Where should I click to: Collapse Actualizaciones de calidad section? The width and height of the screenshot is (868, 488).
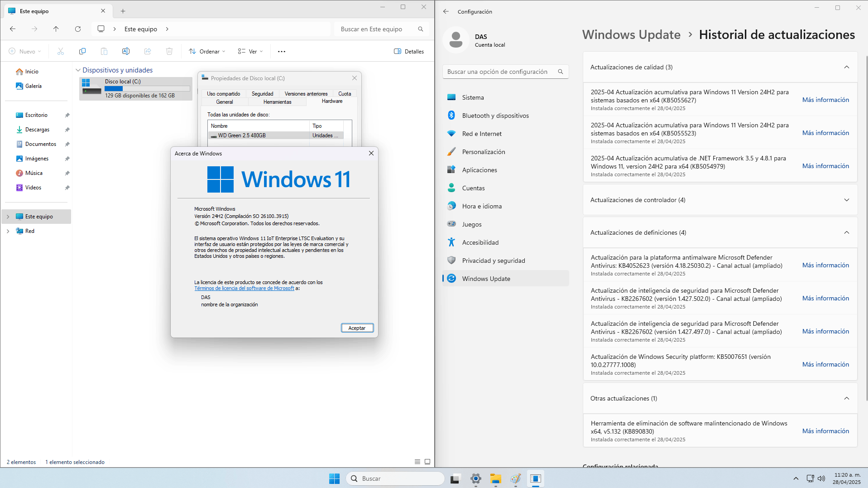coord(846,67)
